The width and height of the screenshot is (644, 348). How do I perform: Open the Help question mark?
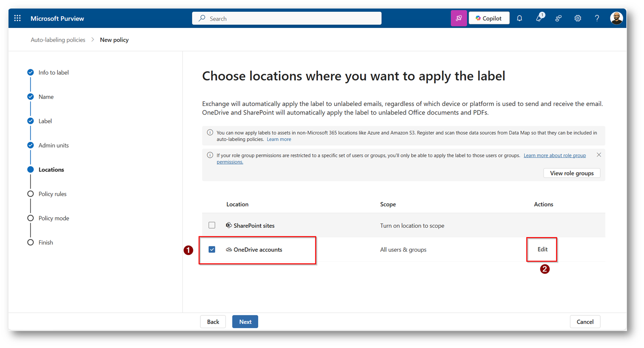click(597, 18)
